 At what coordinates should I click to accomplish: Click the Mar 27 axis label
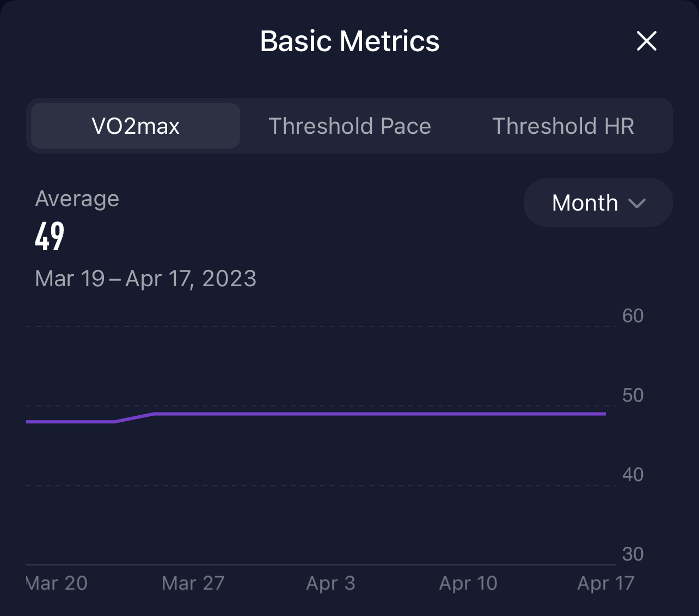(193, 583)
